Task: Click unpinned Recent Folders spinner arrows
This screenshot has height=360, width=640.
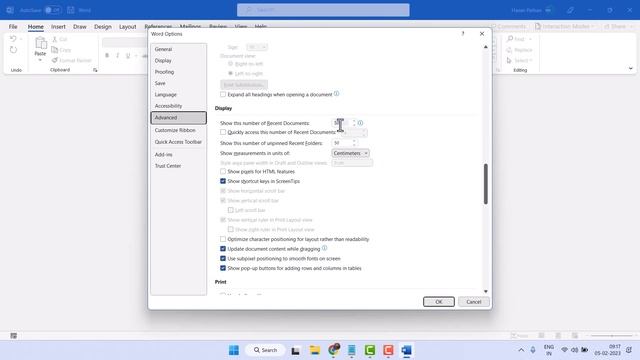Action: (x=354, y=143)
